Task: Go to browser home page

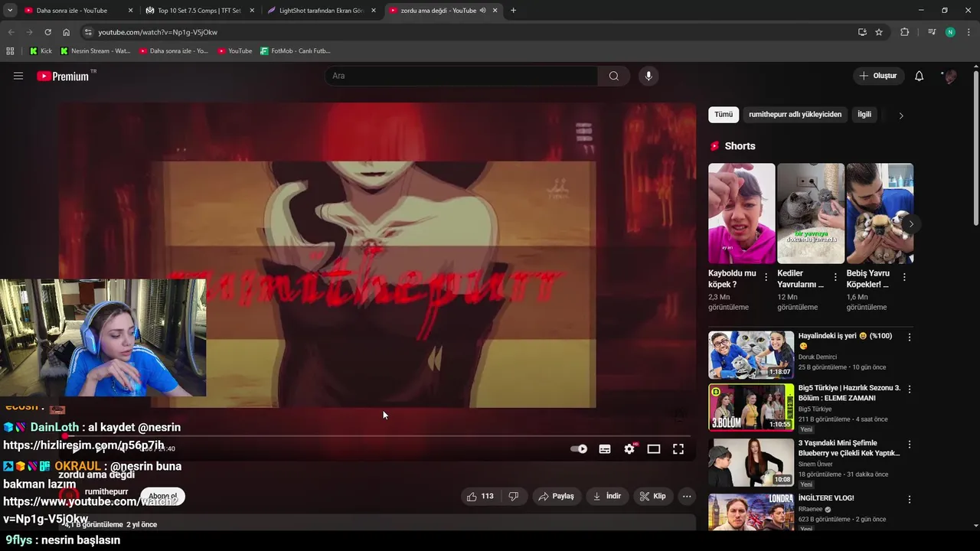Action: click(66, 32)
